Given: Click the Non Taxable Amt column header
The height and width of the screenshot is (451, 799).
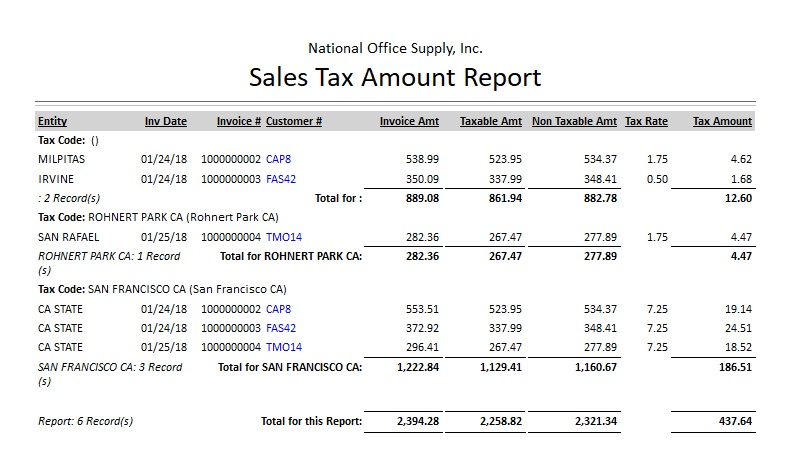Looking at the screenshot, I should 574,122.
